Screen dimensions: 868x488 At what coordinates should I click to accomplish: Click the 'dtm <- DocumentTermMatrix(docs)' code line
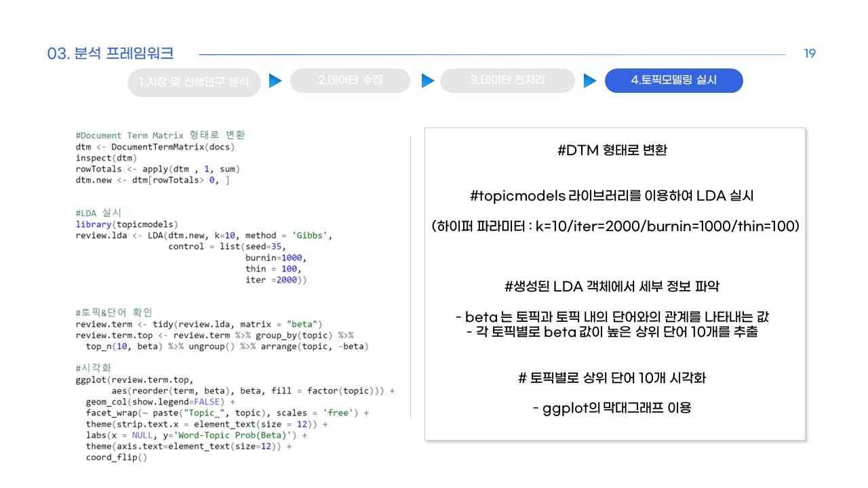tap(155, 146)
